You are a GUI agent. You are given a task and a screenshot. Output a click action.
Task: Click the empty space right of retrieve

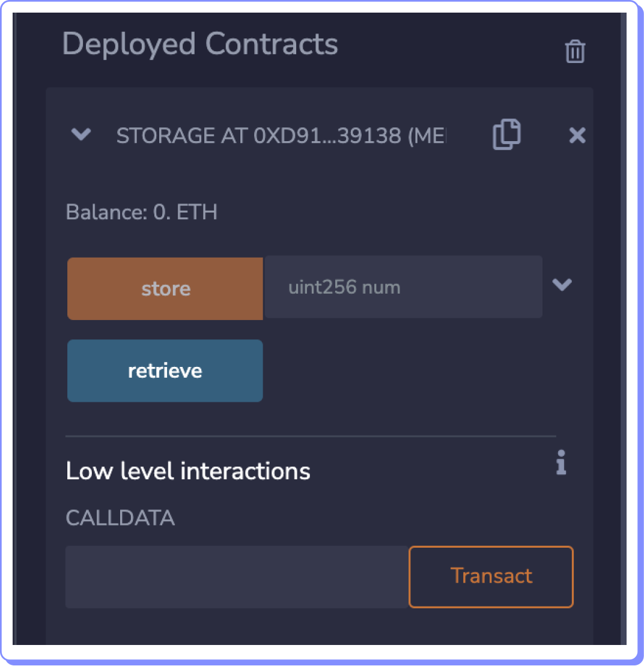(409, 371)
